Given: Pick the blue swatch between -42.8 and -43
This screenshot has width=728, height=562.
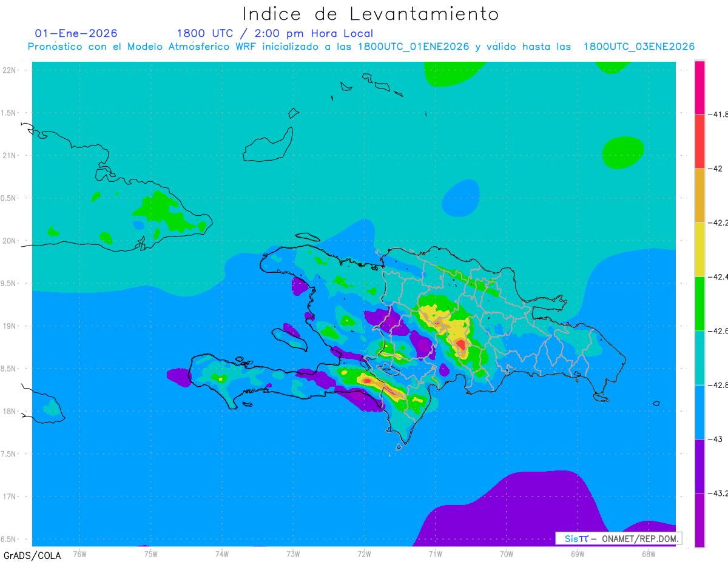Looking at the screenshot, I should (699, 412).
